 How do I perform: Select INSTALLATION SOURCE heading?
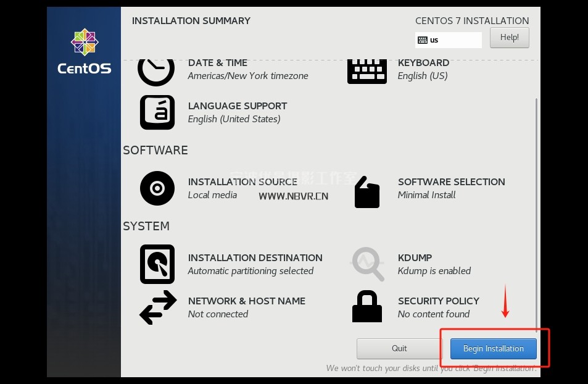[242, 182]
